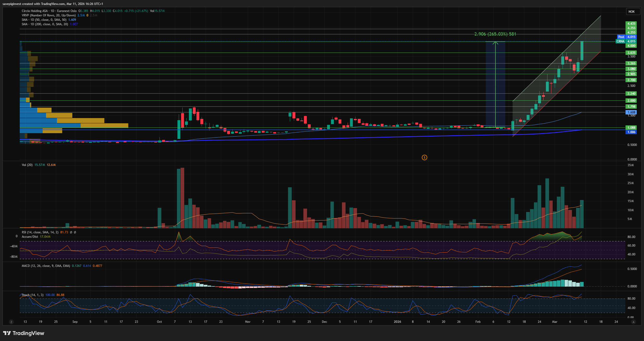
Task: Select the 4.435 green price level label
Action: coord(631,24)
